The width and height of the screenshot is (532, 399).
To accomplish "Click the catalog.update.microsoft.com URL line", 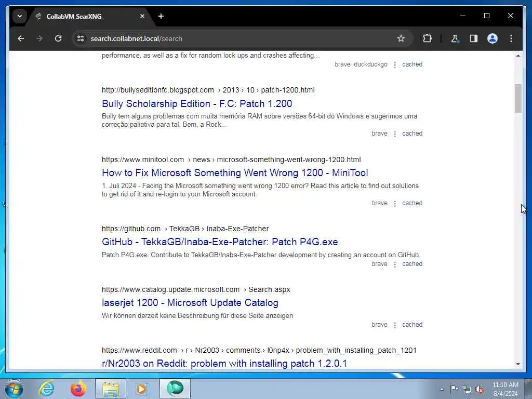I will point(196,289).
